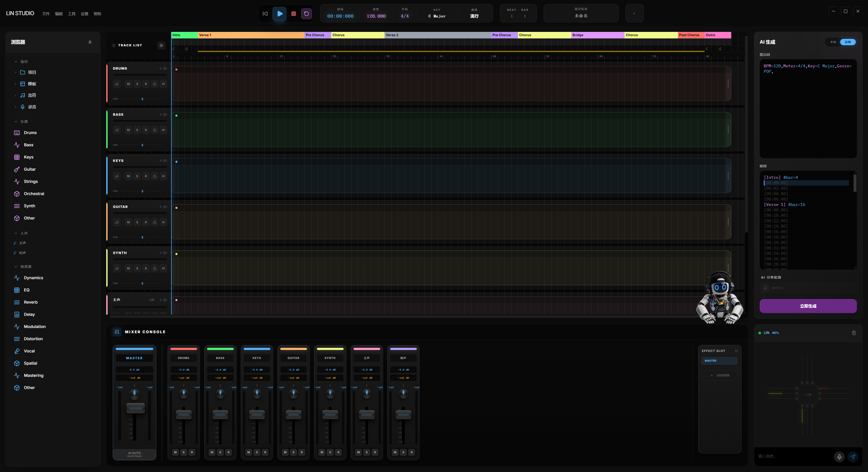Collapse the Track List panel icon
This screenshot has width=868, height=472.
pos(161,45)
